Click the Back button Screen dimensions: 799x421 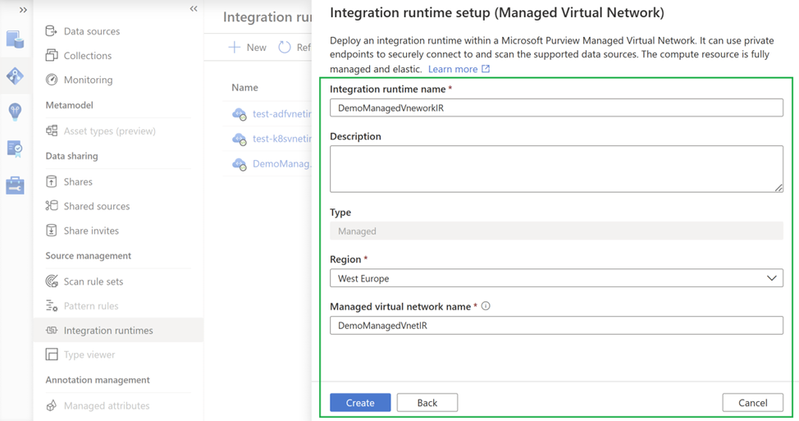427,403
